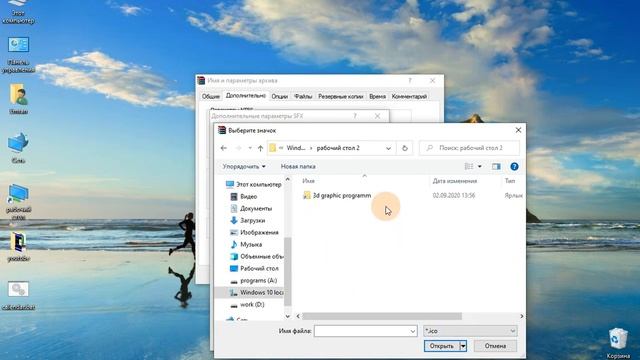
Task: Sort by 'Дата изменения' column header
Action: coord(455,181)
